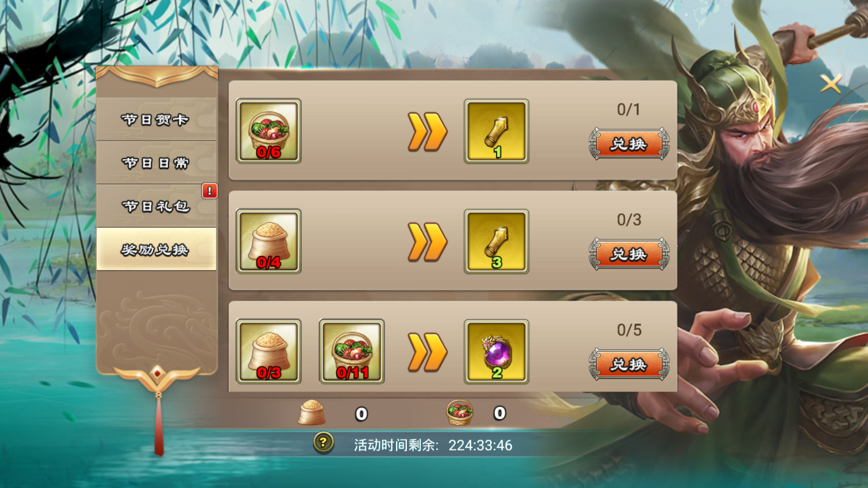
Task: Click the 活动时间剩余 countdown timer text
Action: tap(433, 445)
